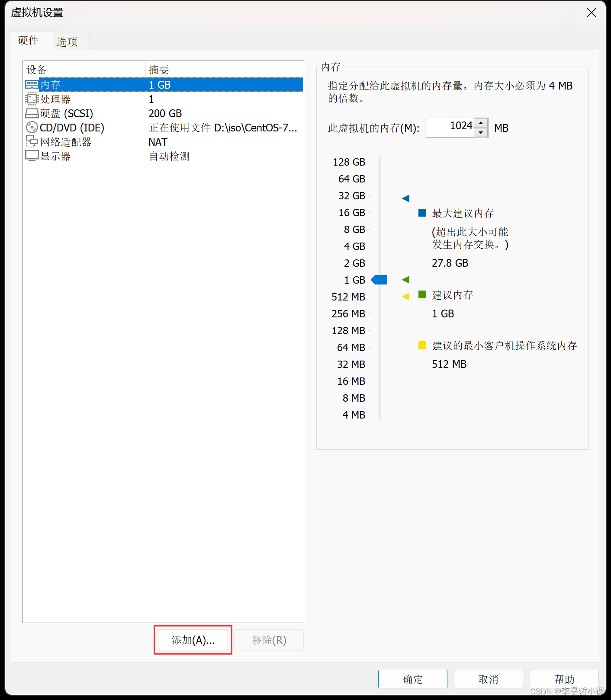Image resolution: width=611 pixels, height=700 pixels.
Task: Confirm settings with the 确定 button
Action: click(412, 679)
